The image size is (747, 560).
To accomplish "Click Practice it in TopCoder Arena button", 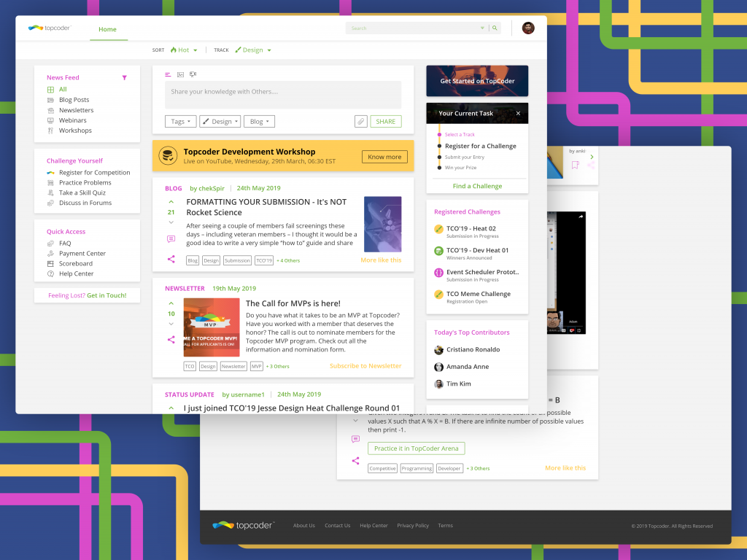I will tap(417, 448).
